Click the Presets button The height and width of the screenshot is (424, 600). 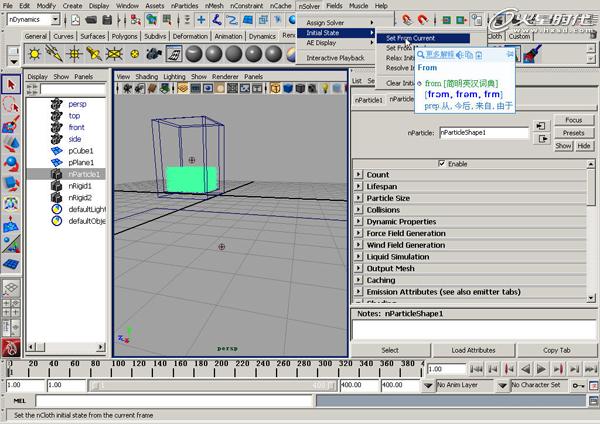click(x=574, y=133)
